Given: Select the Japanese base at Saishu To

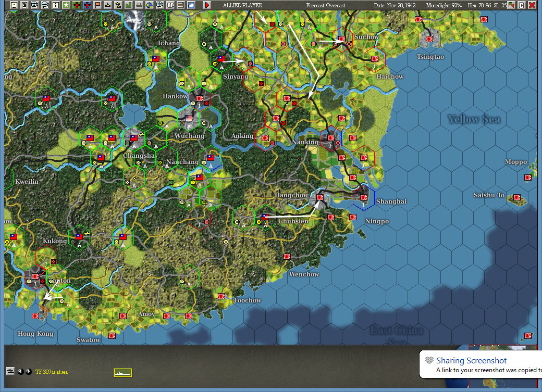Looking at the screenshot, I should tap(517, 197).
